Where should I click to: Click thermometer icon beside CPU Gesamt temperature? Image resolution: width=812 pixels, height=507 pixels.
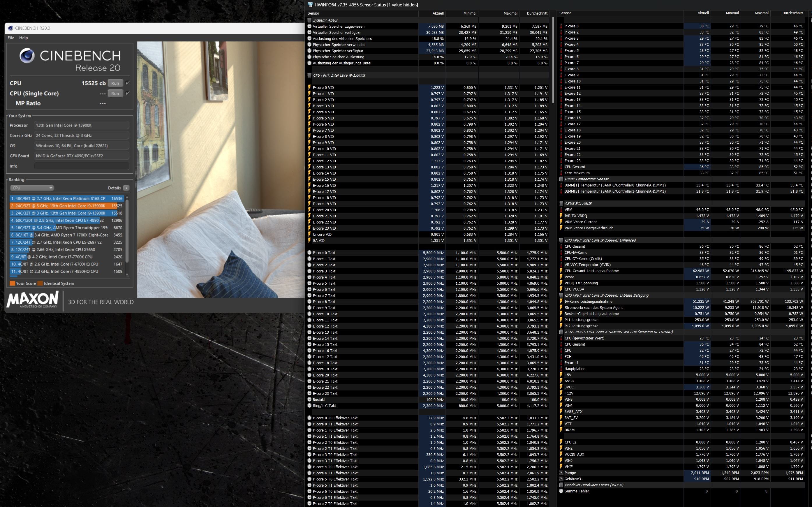pos(561,167)
